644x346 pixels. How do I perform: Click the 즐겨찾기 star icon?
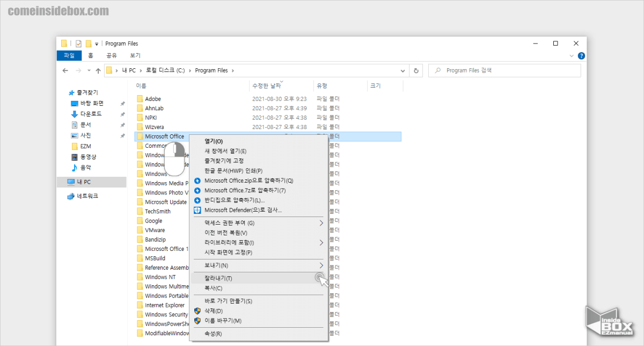71,93
